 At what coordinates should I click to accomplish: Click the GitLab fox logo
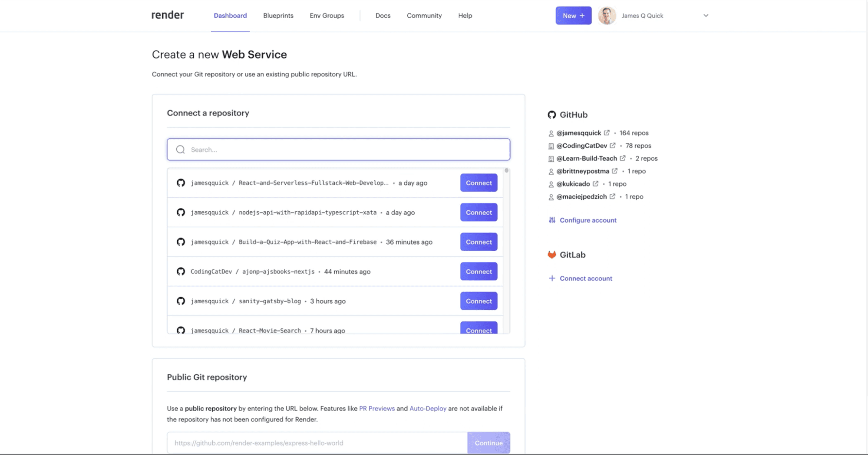552,255
